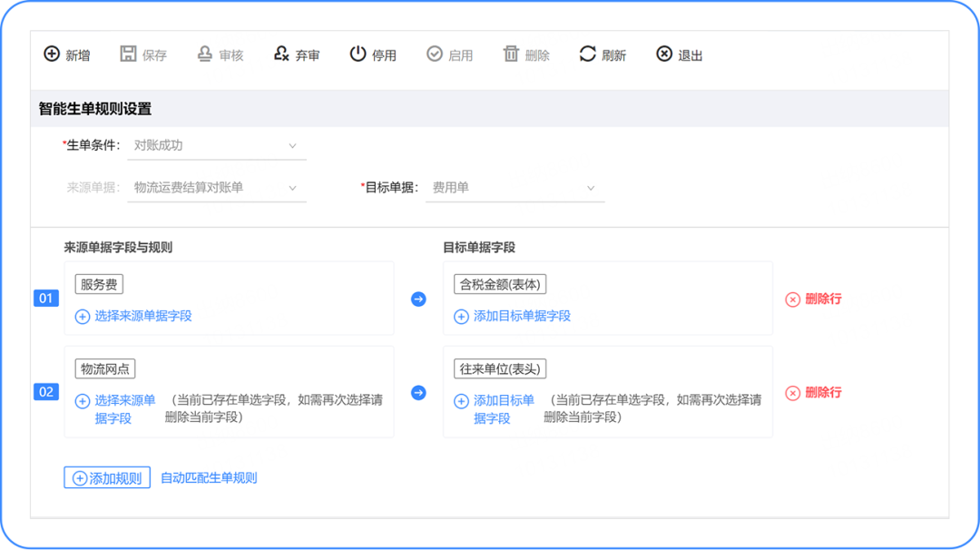980x550 pixels.
Task: Open the 生单条件 dropdown showing 对账成功
Action: coord(217,145)
